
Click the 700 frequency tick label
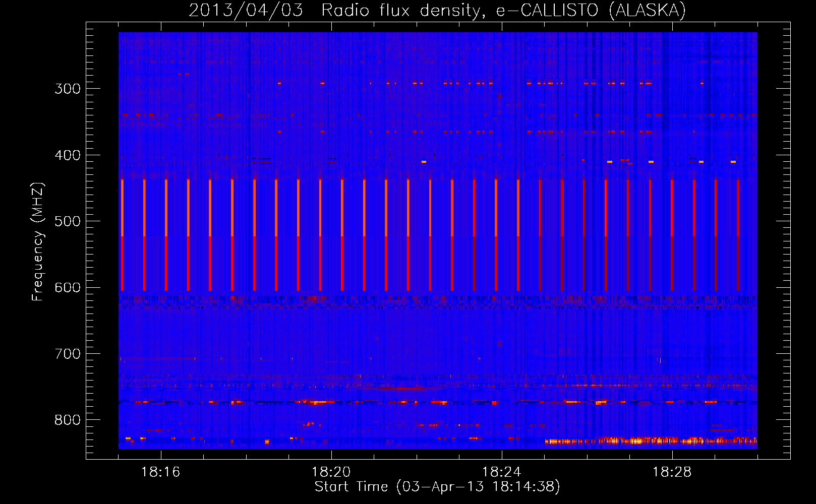point(68,354)
